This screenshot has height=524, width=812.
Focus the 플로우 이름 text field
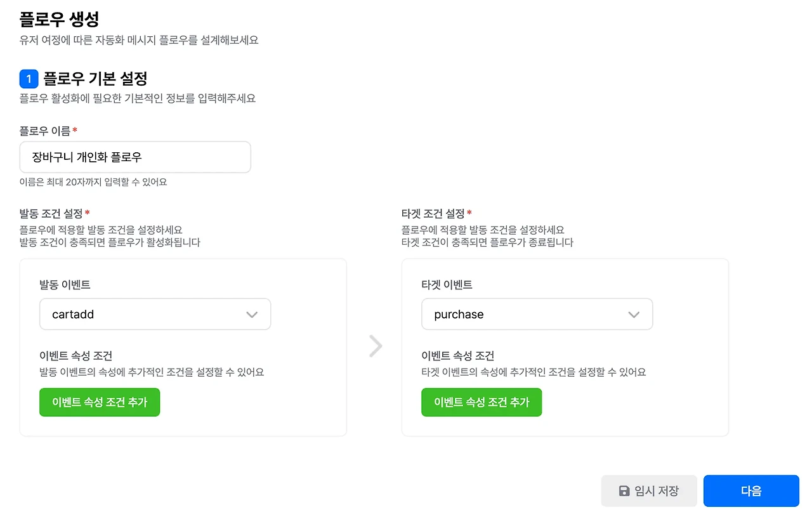(135, 157)
